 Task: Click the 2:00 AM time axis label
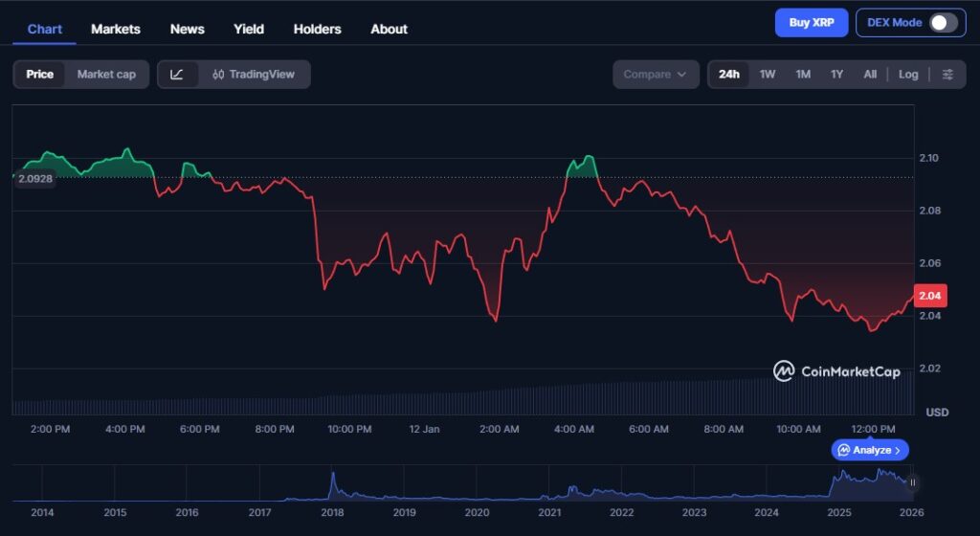click(499, 429)
